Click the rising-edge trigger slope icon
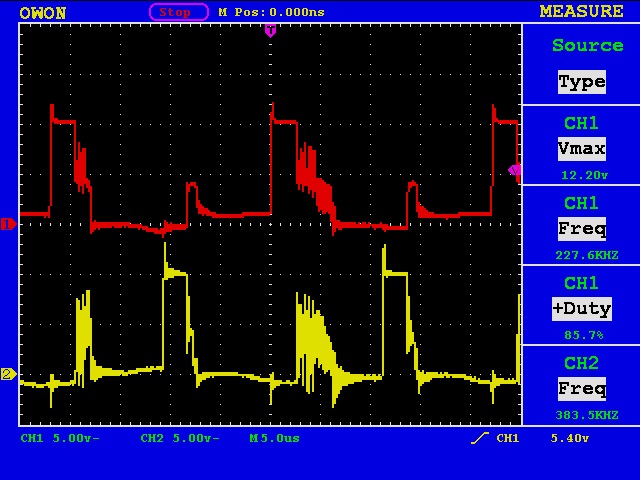Image resolution: width=640 pixels, height=480 pixels. pos(480,438)
